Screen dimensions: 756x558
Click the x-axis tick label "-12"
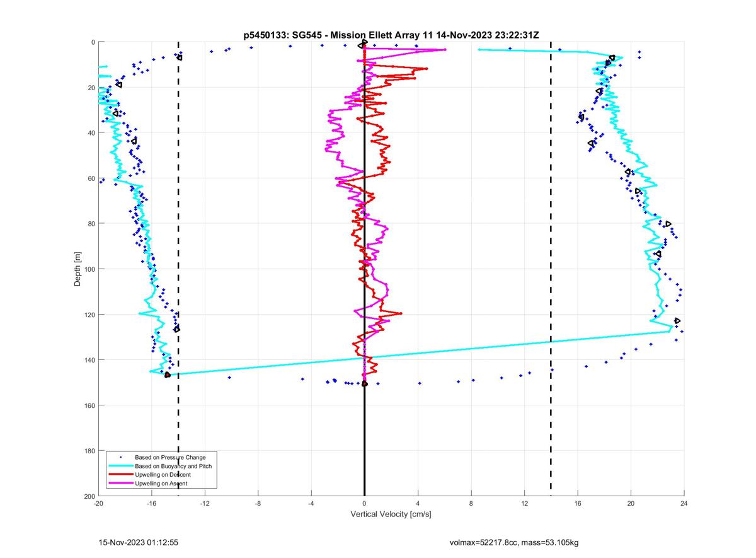click(205, 504)
